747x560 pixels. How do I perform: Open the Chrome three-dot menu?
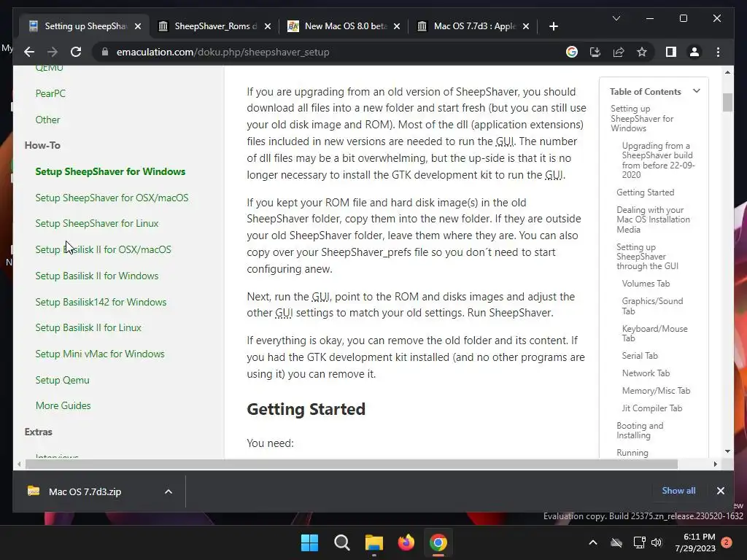[x=718, y=52]
